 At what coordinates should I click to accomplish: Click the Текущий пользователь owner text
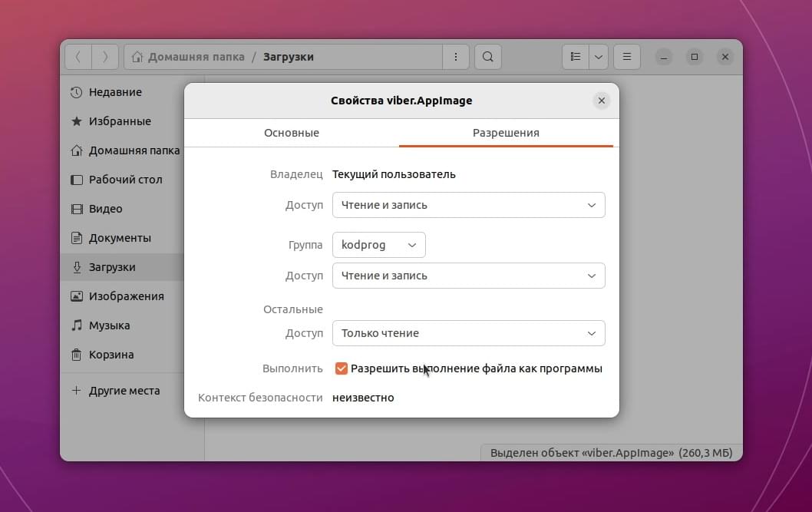coord(394,174)
